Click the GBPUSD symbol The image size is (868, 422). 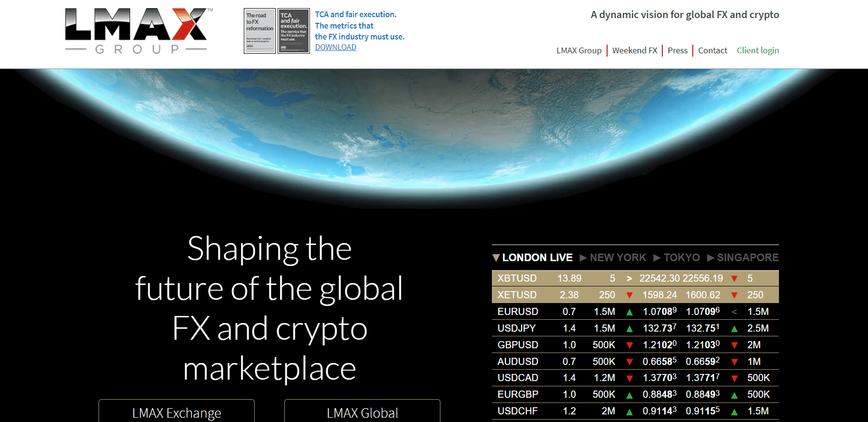pos(518,345)
